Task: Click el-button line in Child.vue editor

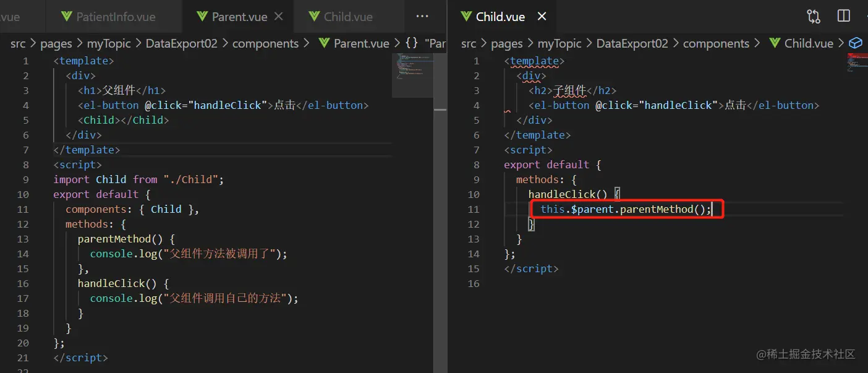Action: click(x=674, y=105)
